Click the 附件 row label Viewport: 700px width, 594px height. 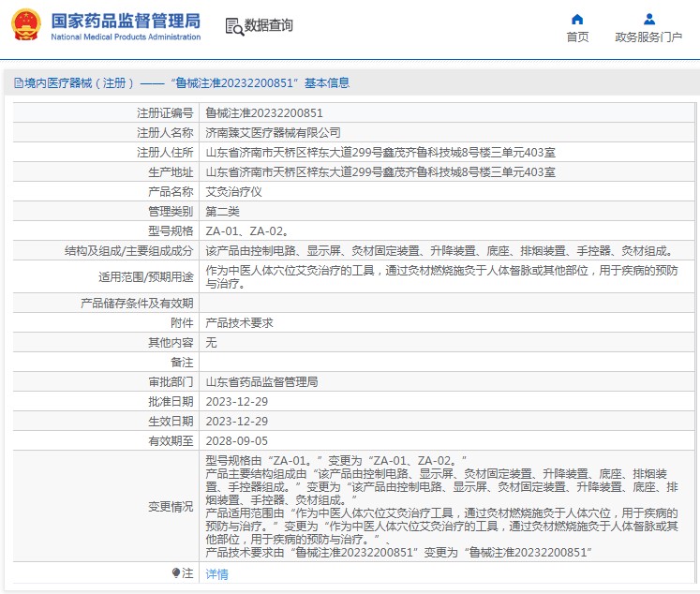pyautogui.click(x=182, y=322)
